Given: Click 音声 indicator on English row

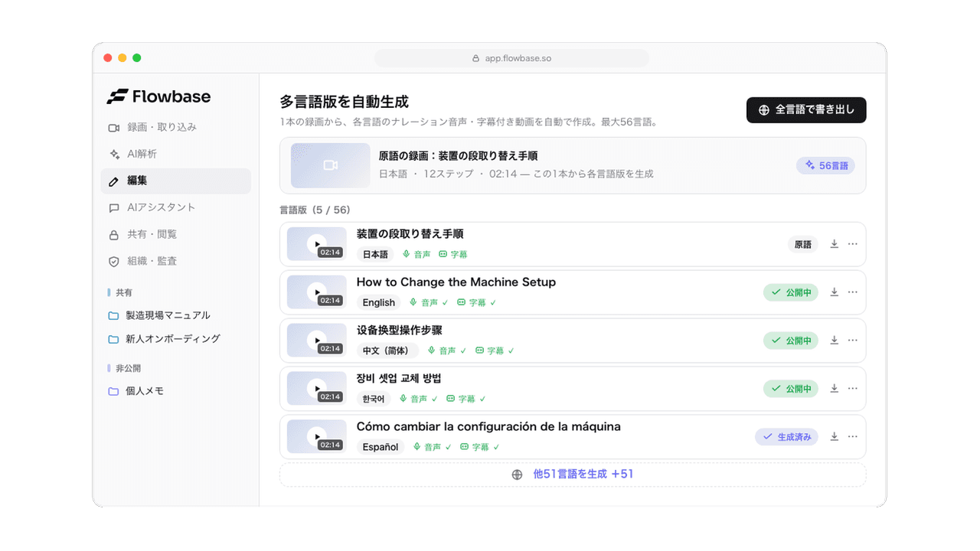Looking at the screenshot, I should pyautogui.click(x=429, y=302).
